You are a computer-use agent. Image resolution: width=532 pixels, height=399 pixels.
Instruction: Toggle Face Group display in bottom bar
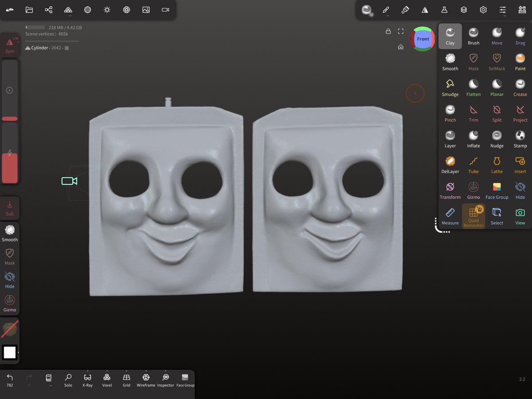pos(185,380)
